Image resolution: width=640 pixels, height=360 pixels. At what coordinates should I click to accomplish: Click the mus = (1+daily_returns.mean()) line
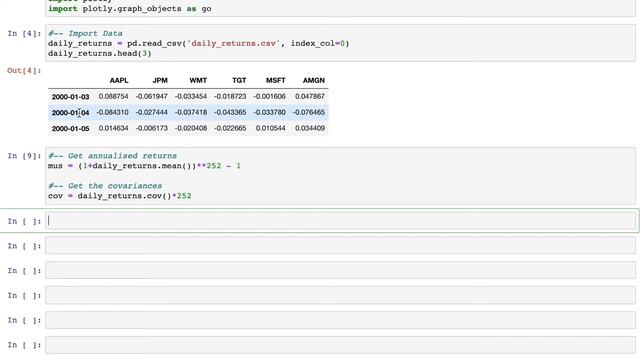click(144, 166)
